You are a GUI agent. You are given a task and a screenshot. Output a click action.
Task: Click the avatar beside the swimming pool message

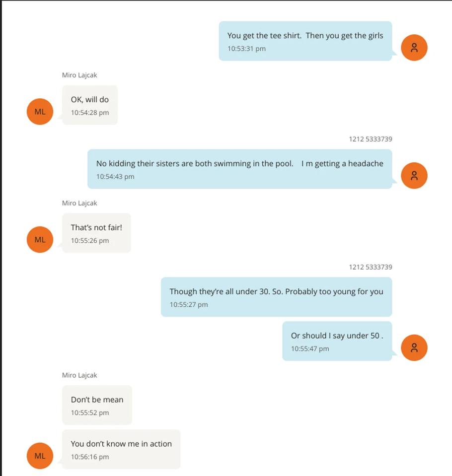(414, 175)
